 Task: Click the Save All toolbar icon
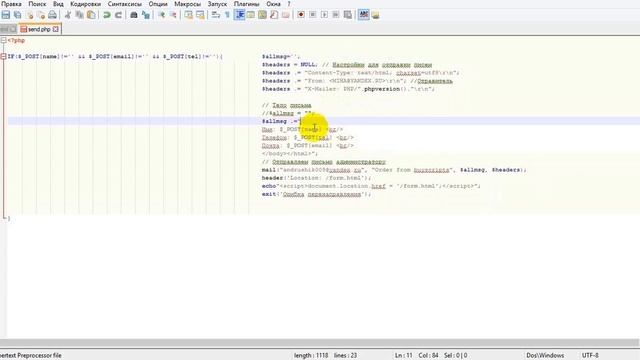pyautogui.click(x=18, y=15)
